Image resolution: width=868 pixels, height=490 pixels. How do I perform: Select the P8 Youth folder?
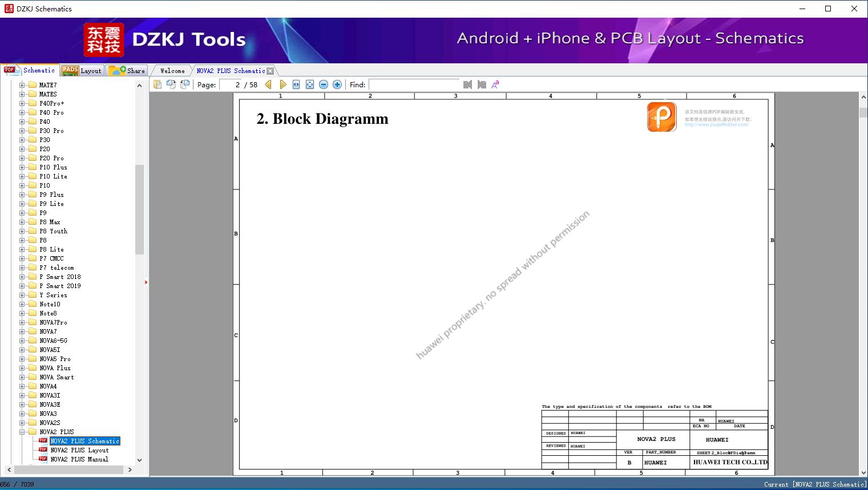53,231
